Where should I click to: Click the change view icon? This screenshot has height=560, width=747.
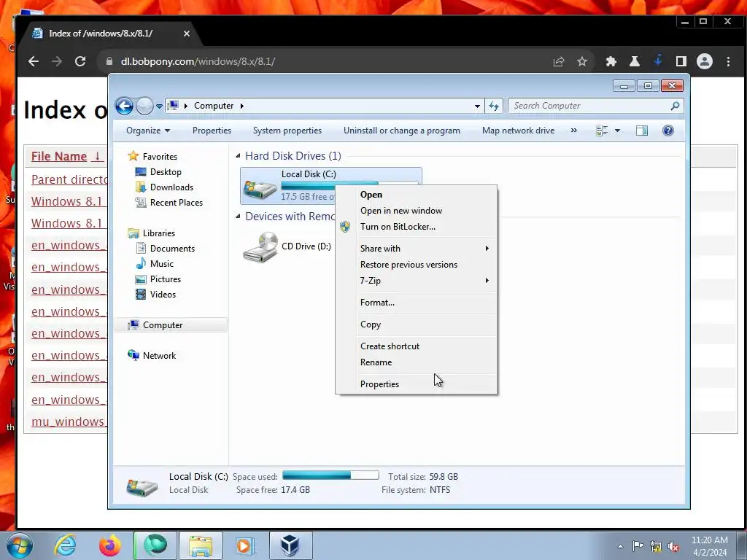(602, 131)
